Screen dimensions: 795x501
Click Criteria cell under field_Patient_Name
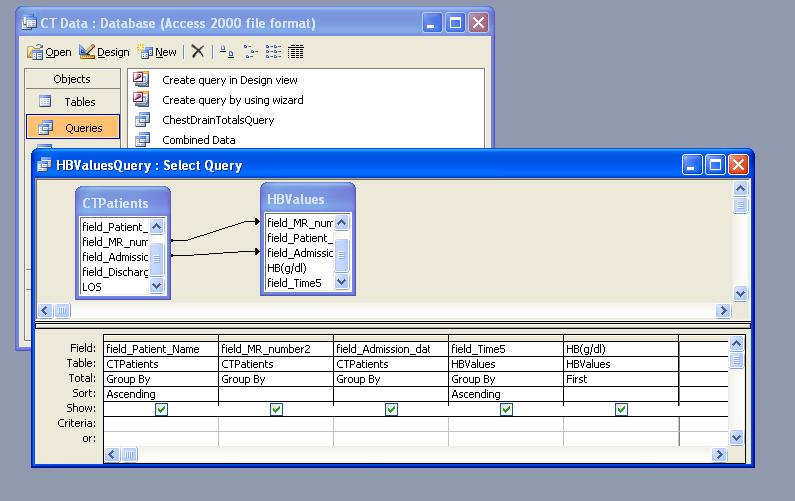click(x=161, y=424)
